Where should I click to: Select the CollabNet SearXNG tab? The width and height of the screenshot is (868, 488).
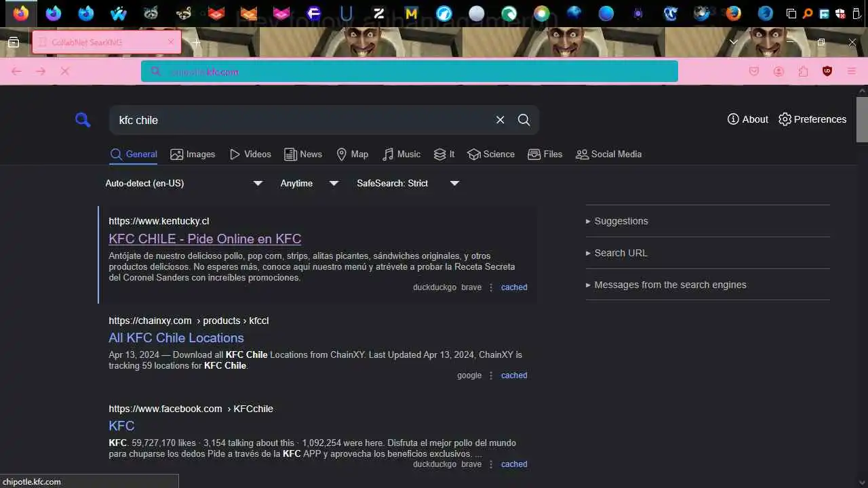(x=106, y=42)
